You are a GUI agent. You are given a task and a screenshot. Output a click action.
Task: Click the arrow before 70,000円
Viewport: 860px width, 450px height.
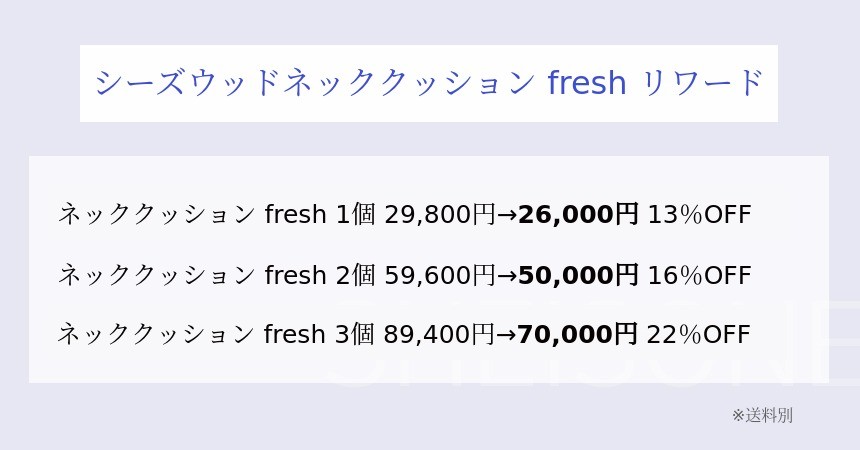click(x=507, y=334)
